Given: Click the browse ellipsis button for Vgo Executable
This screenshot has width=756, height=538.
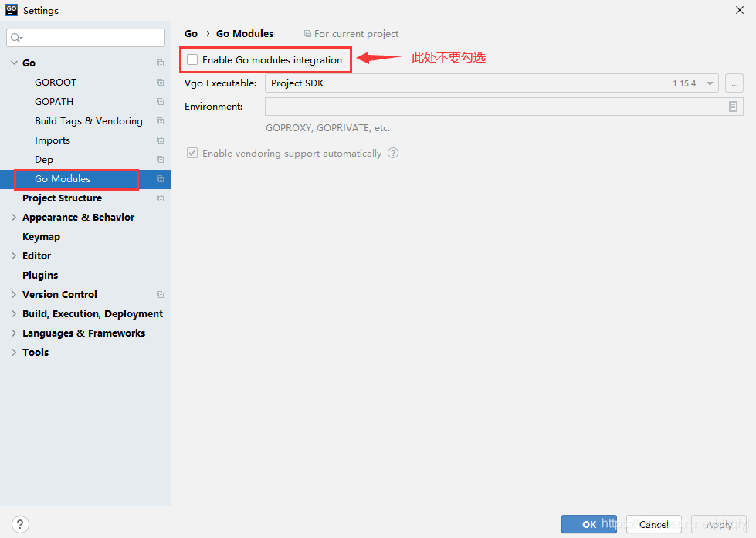Looking at the screenshot, I should pyautogui.click(x=734, y=83).
